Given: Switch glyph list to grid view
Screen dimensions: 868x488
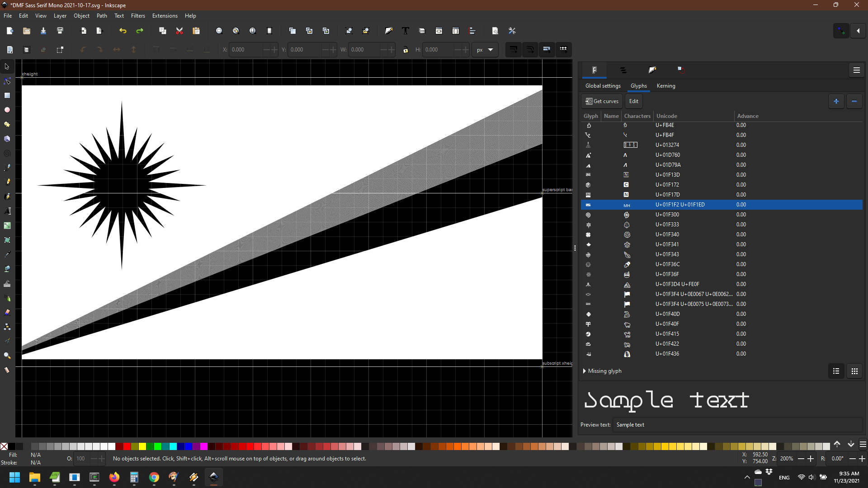Looking at the screenshot, I should (854, 371).
